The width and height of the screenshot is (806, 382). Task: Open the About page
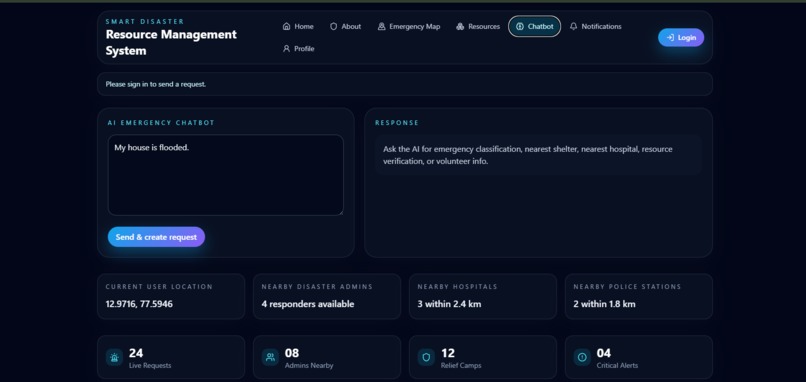pos(345,26)
